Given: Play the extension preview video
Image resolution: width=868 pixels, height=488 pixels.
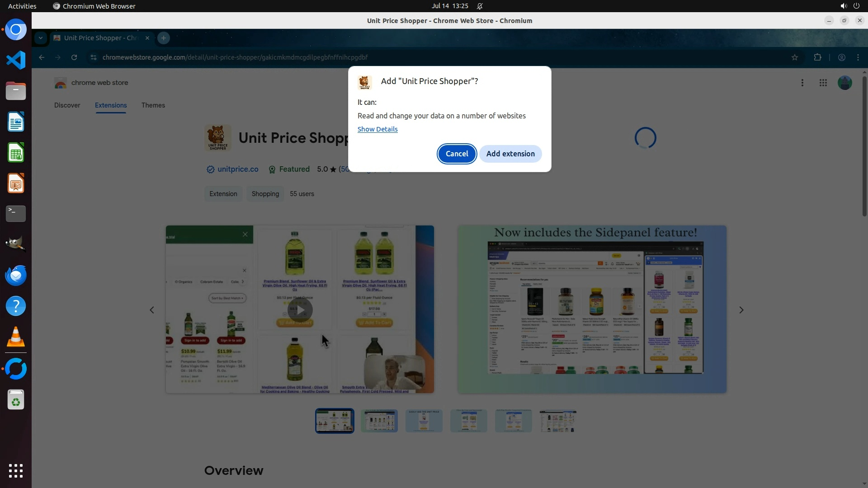Looking at the screenshot, I should point(299,310).
